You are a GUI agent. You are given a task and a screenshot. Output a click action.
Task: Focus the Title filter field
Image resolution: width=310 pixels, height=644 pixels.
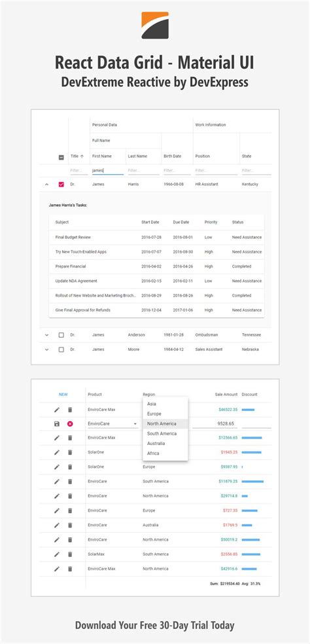click(79, 170)
